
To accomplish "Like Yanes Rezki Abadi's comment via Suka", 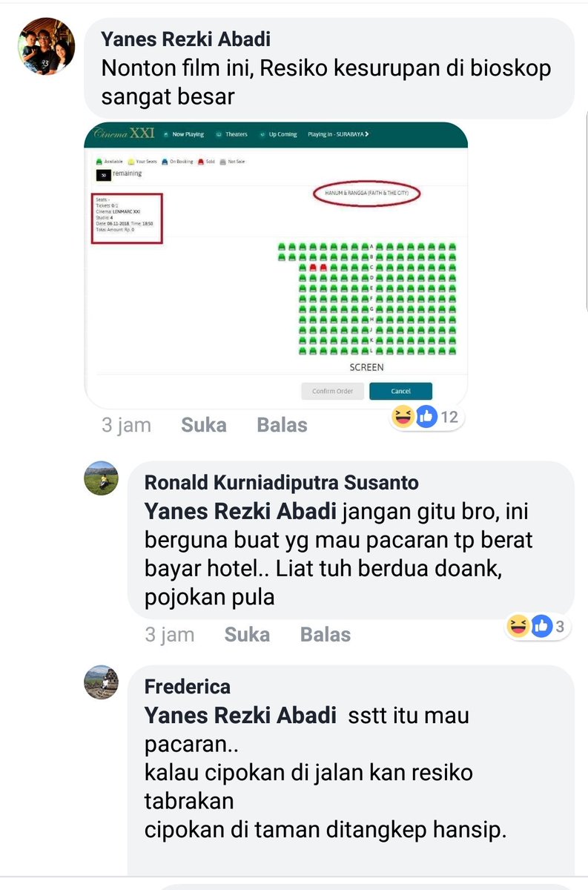I will 204,425.
